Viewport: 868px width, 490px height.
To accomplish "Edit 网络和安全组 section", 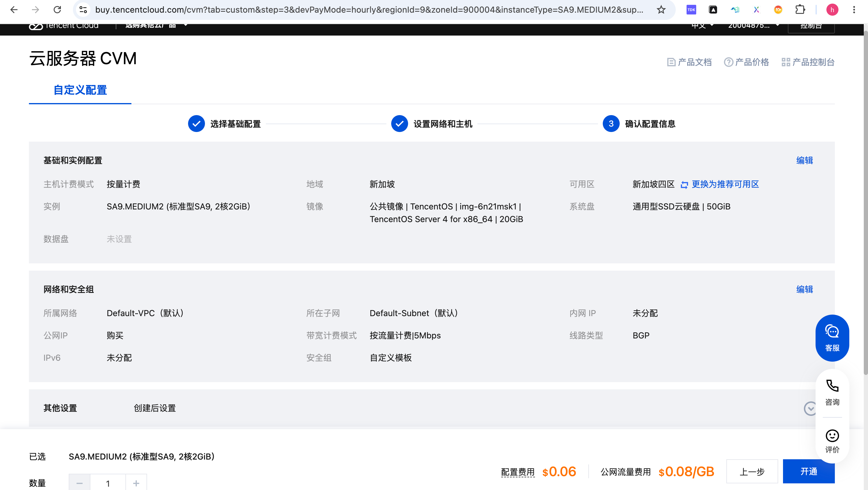I will pos(804,290).
